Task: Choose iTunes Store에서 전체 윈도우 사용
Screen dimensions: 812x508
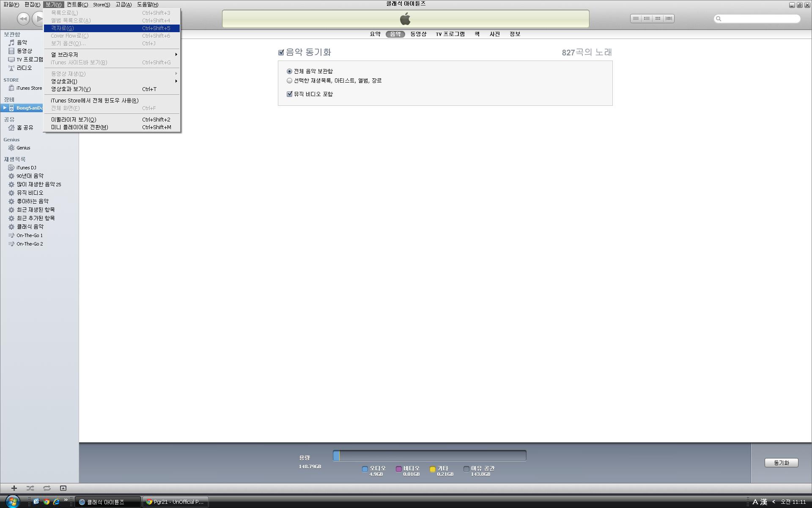Action: pyautogui.click(x=112, y=100)
